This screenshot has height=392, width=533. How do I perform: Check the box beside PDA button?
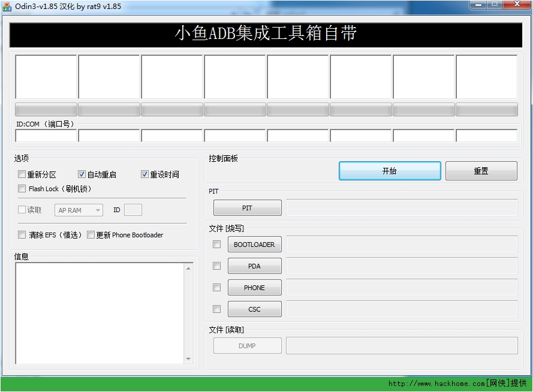pos(216,266)
